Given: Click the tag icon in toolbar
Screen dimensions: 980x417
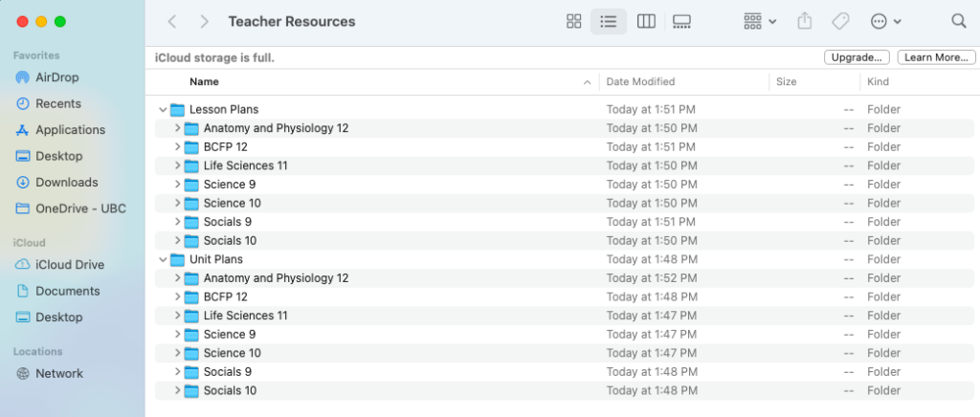Looking at the screenshot, I should click(840, 21).
